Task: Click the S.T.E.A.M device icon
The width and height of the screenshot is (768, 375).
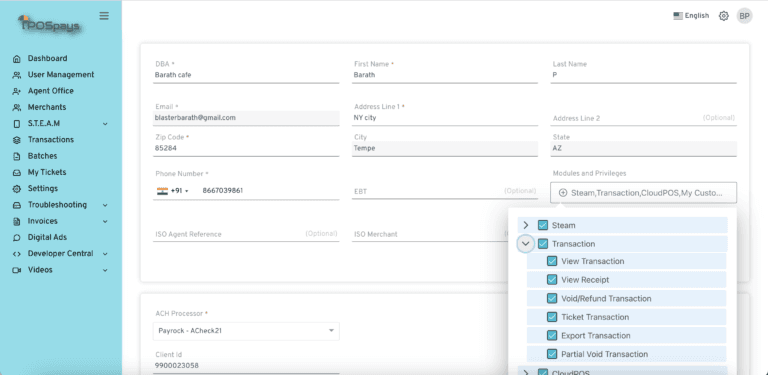Action: coord(17,124)
